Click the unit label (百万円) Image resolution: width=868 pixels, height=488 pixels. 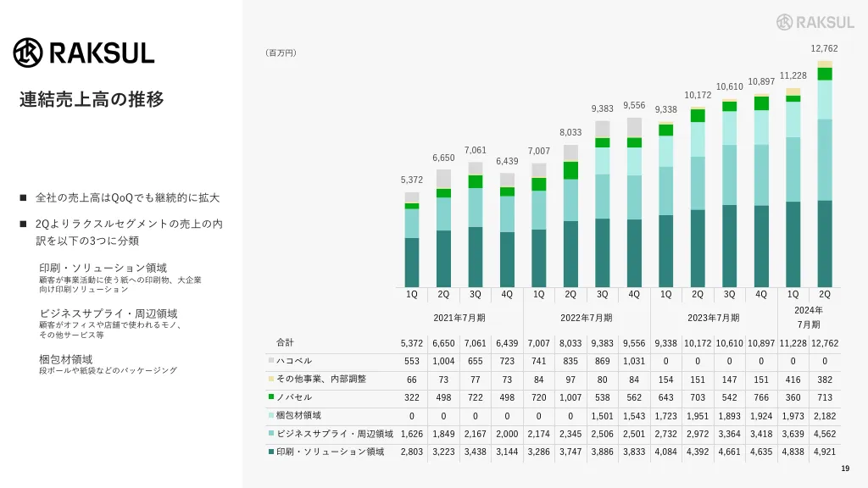tap(281, 53)
